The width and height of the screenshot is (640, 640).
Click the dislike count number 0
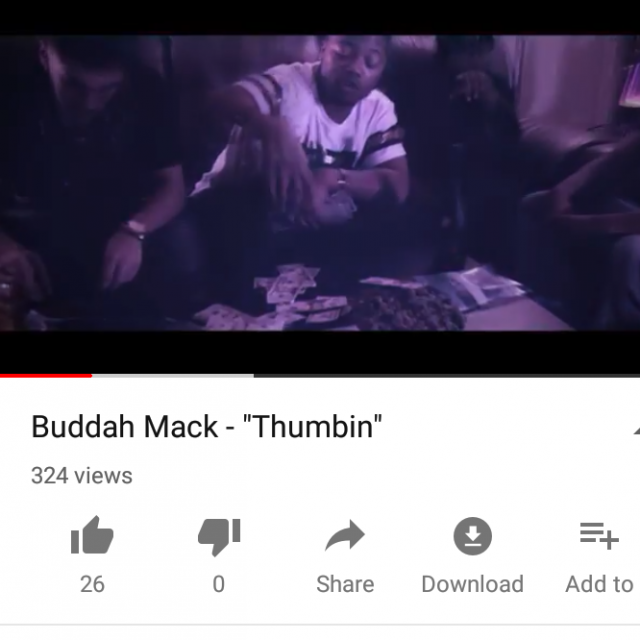[x=219, y=584]
